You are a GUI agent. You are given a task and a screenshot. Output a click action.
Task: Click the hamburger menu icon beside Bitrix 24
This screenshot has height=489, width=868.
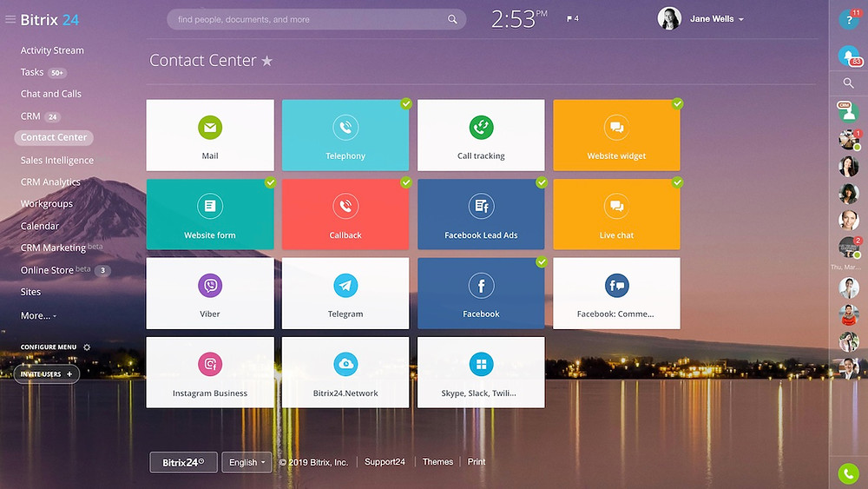click(10, 19)
